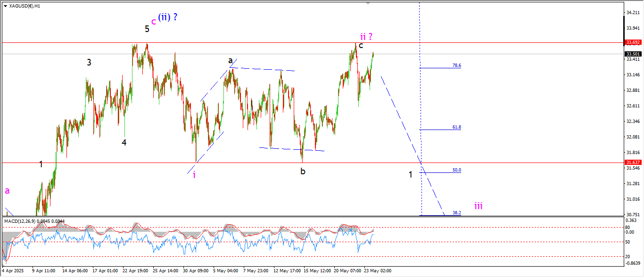Select the 31.637 horizontal line price tag
Image resolution: width=644 pixels, height=277 pixels.
click(x=633, y=163)
